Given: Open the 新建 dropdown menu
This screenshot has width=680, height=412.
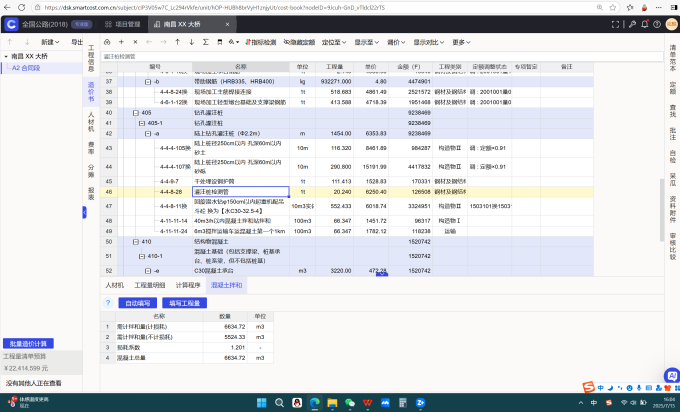Looking at the screenshot, I should point(51,42).
